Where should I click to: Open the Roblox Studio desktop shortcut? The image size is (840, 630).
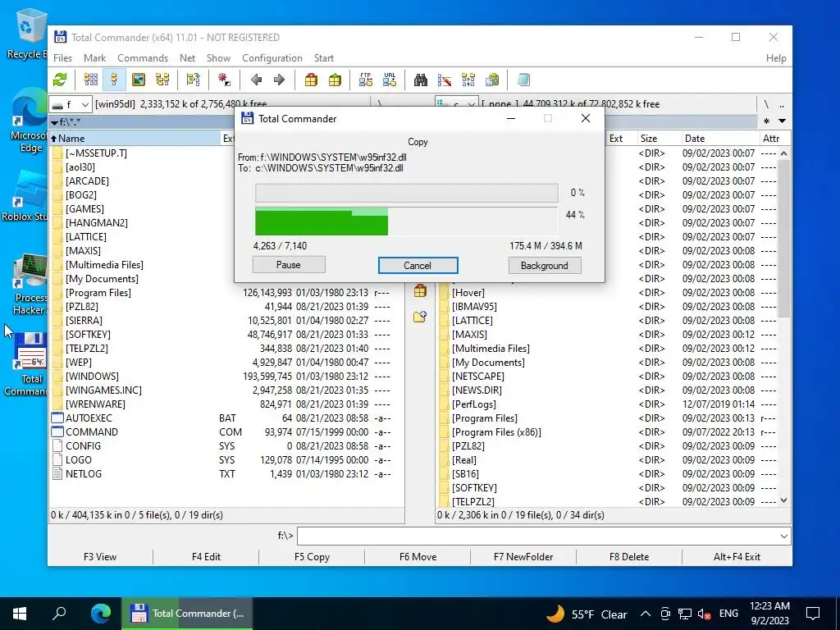27,197
